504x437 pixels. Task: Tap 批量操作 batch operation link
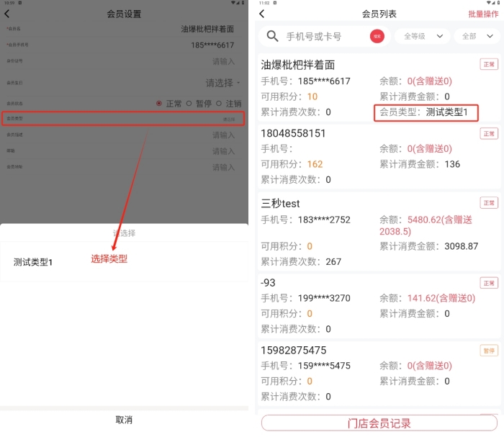click(483, 14)
